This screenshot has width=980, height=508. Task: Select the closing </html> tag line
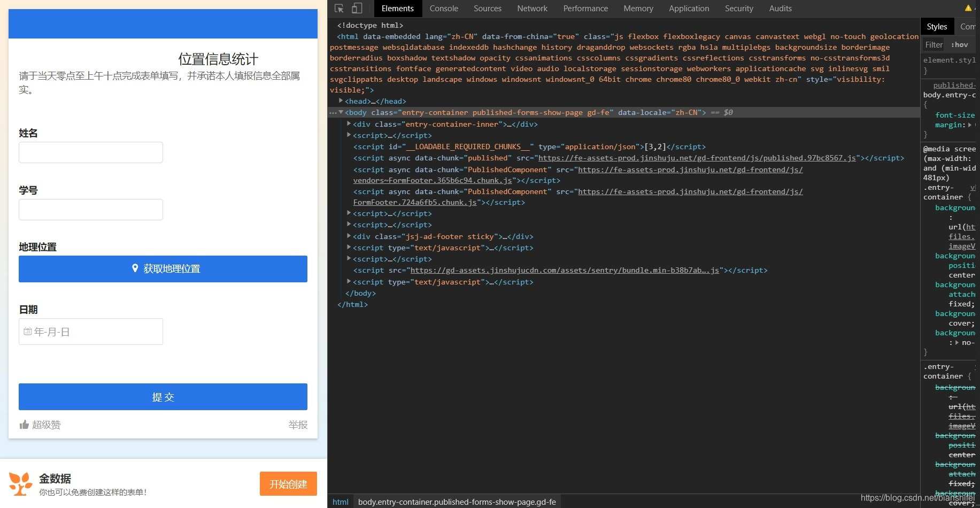tap(352, 304)
